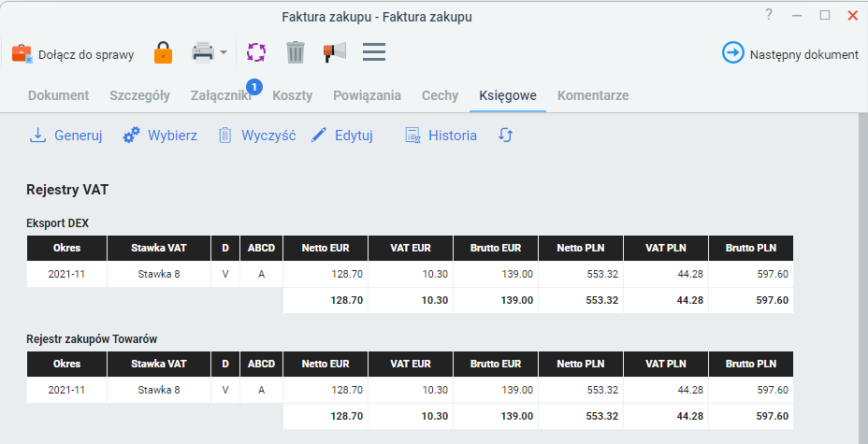Click the Edytuj pencil button

[x=341, y=136]
